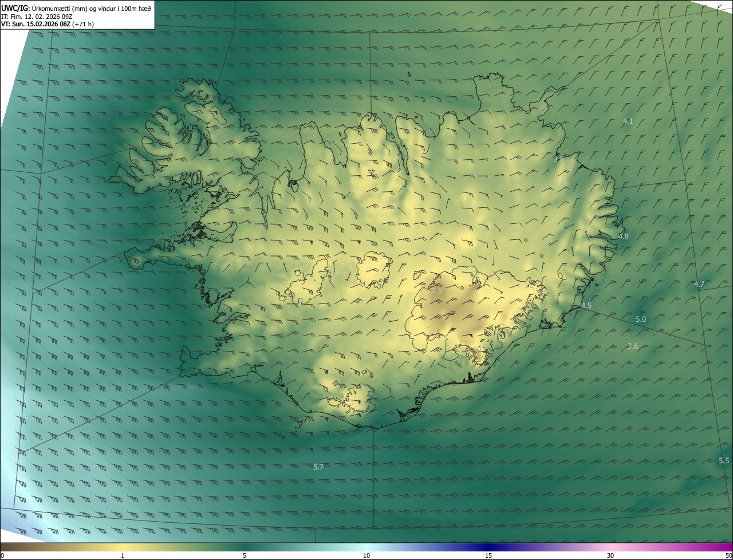Click the 3.8 value label on the map
Image resolution: width=733 pixels, height=560 pixels.
click(x=558, y=159)
